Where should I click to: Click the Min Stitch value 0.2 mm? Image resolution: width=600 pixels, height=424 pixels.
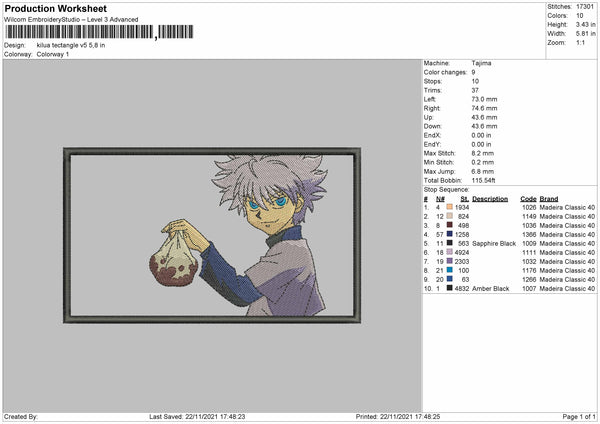(483, 162)
